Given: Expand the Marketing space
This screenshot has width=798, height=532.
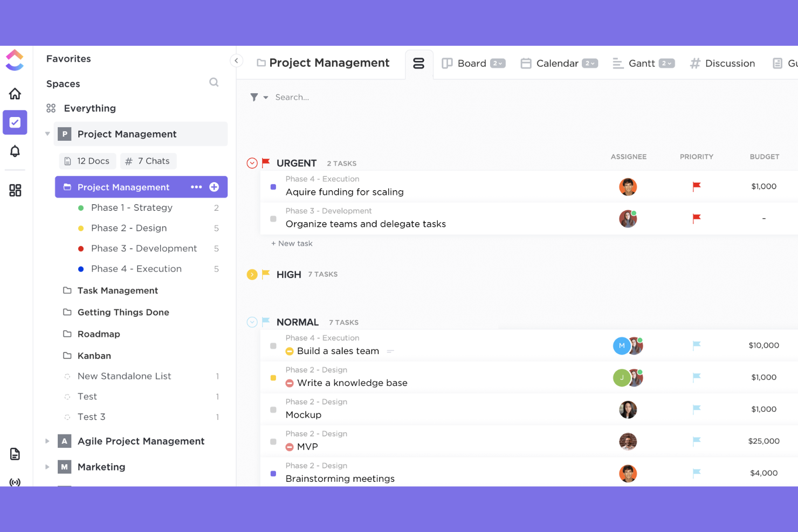Looking at the screenshot, I should pyautogui.click(x=47, y=467).
